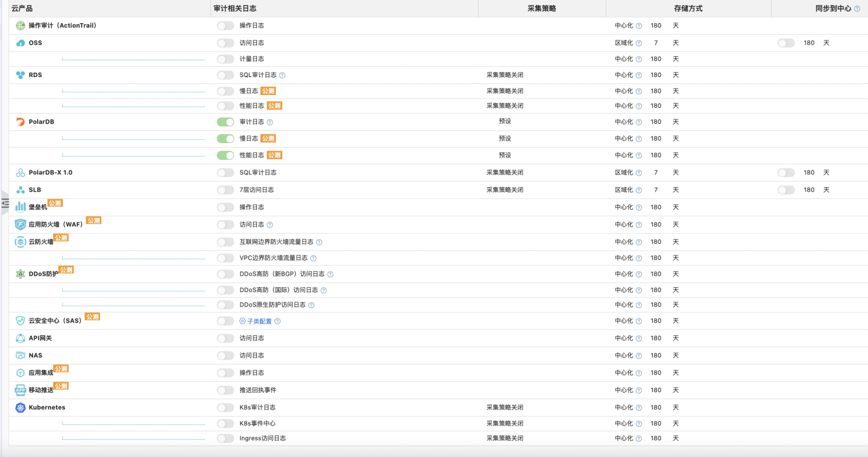868x457 pixels.
Task: Click the gear icon for 子类配置
Action: [243, 321]
